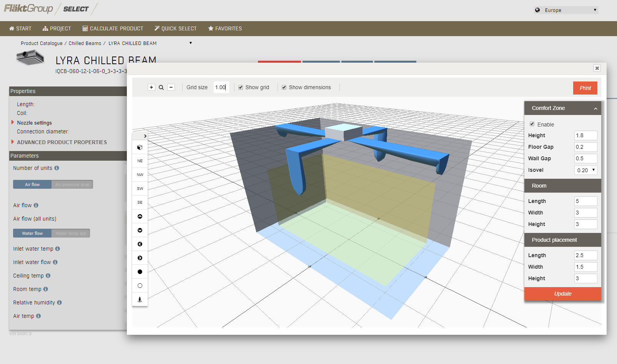
Task: Open info icon for Ceiling temp
Action: pyautogui.click(x=48, y=276)
